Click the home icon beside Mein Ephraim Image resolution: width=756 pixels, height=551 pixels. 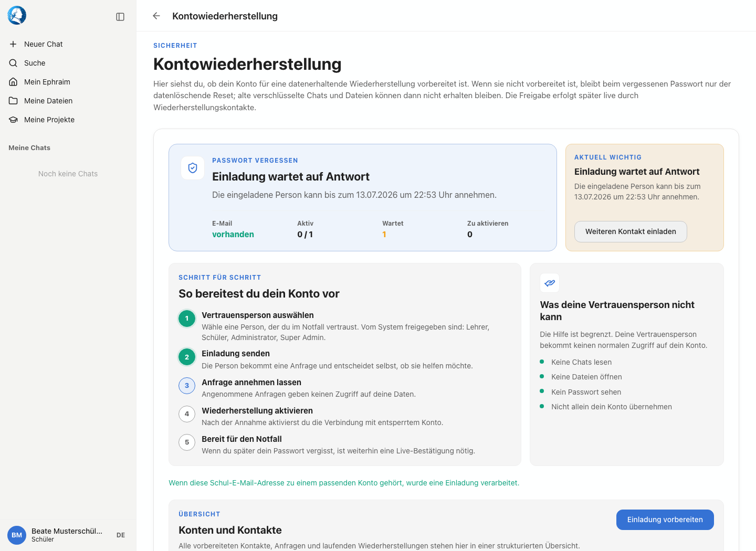coord(13,82)
